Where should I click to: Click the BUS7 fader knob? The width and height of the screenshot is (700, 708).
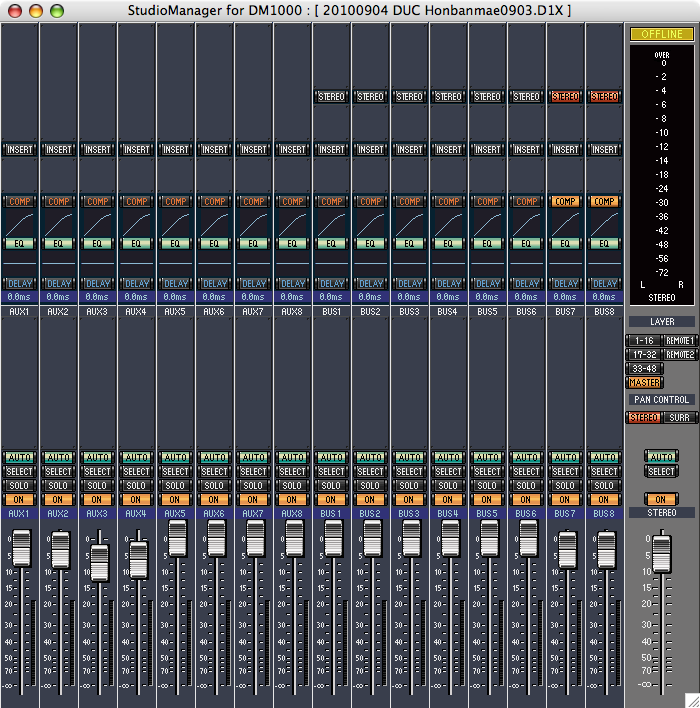click(568, 550)
